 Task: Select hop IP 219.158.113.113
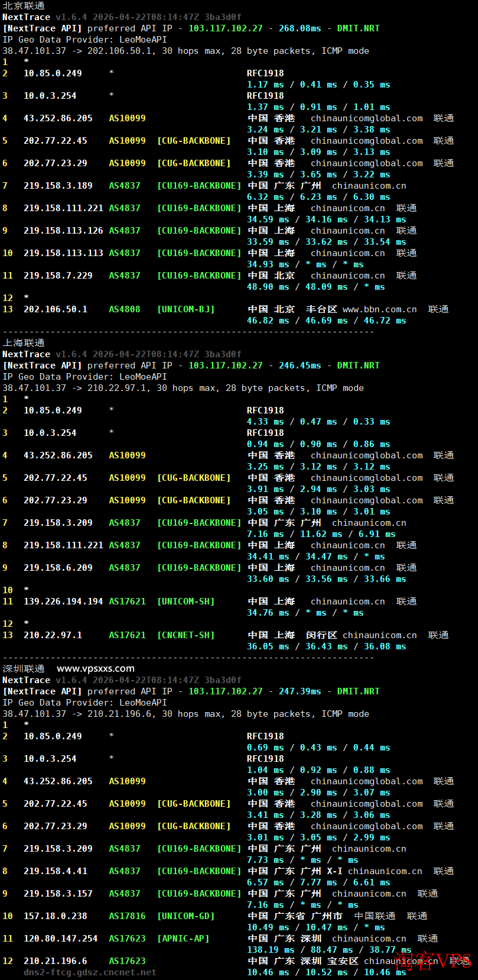pyautogui.click(x=63, y=253)
